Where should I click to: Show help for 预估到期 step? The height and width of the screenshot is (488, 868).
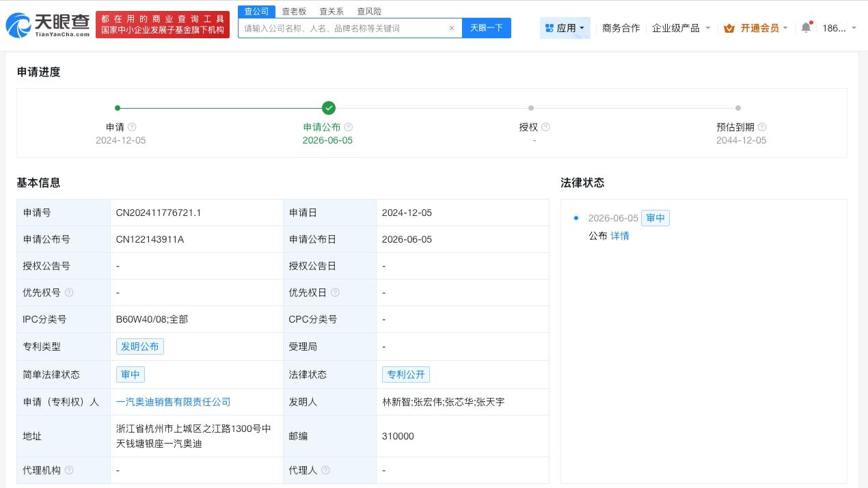click(762, 127)
